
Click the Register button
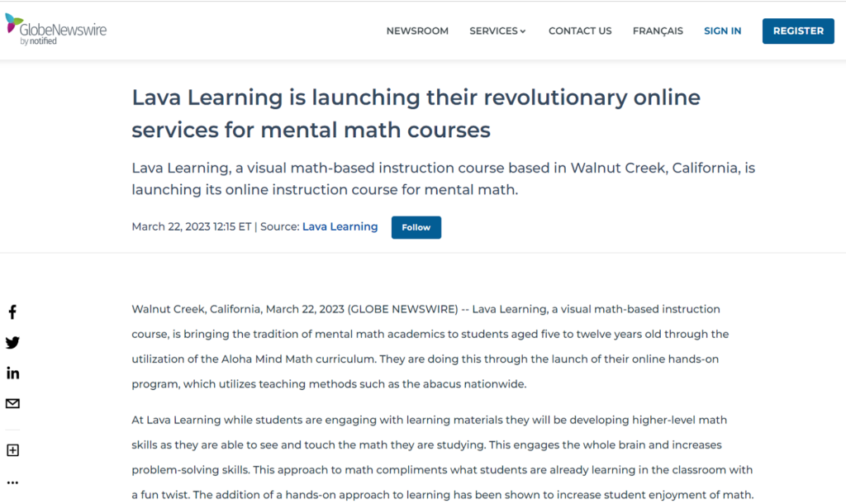(x=798, y=31)
